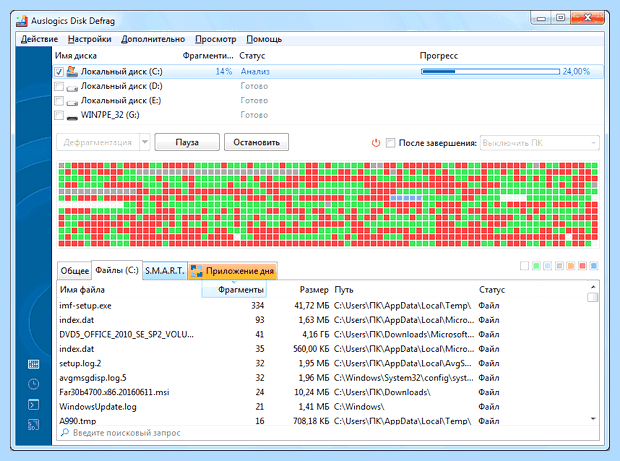This screenshot has width=620, height=461.
Task: Sort by the Размер column header
Action: [314, 289]
